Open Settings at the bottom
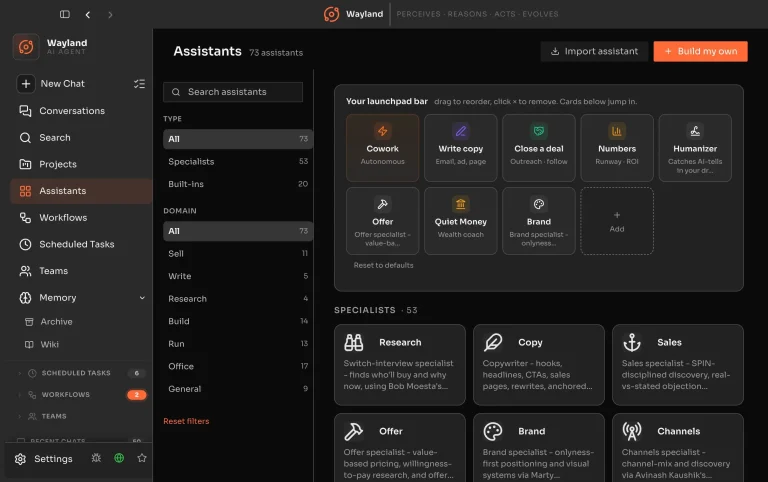The width and height of the screenshot is (768, 482). [44, 459]
